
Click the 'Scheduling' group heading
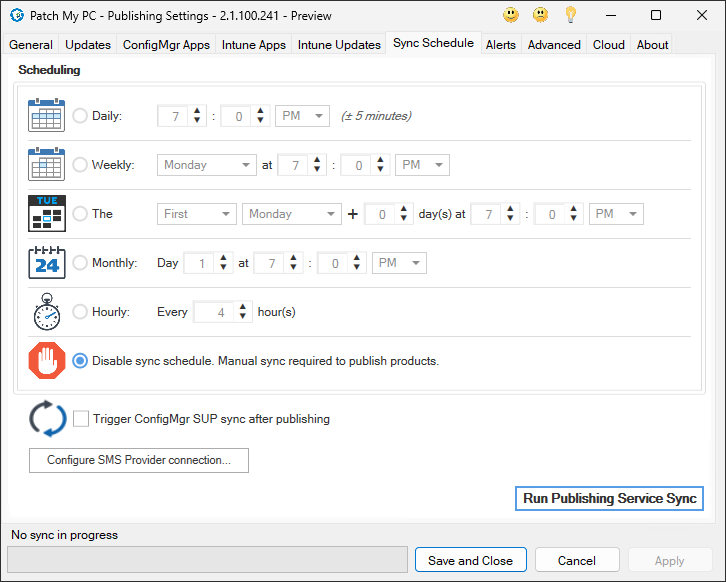[x=49, y=70]
